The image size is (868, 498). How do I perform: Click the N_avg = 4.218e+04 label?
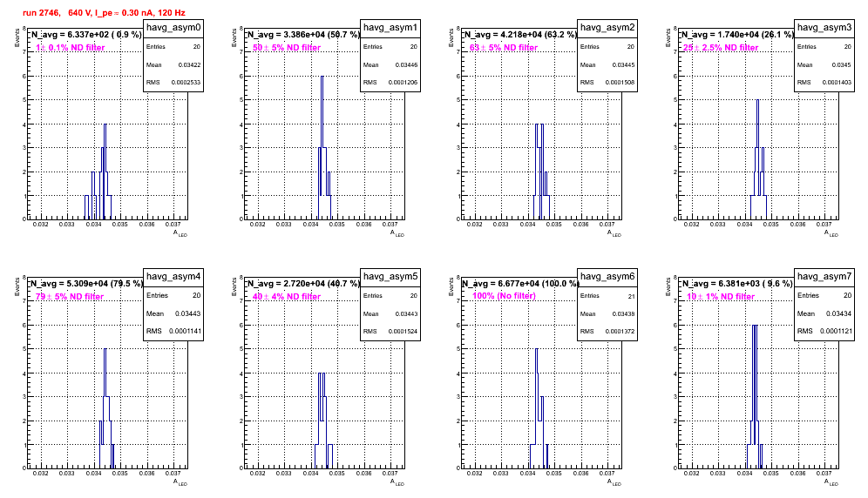click(520, 35)
